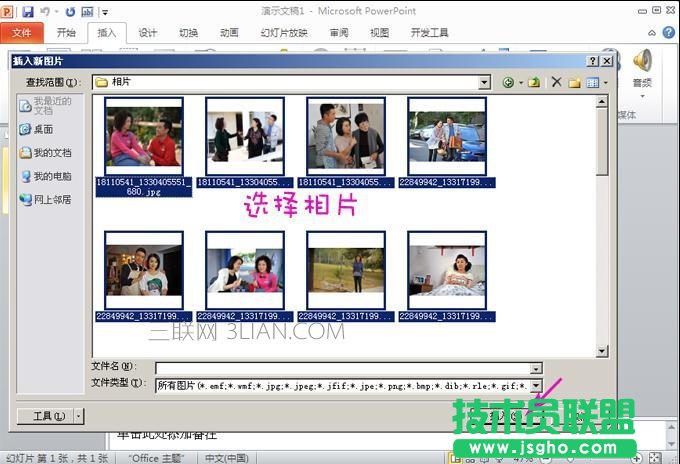Open the 幻灯片放映 ribbon tab
680x464 pixels.
(x=284, y=33)
